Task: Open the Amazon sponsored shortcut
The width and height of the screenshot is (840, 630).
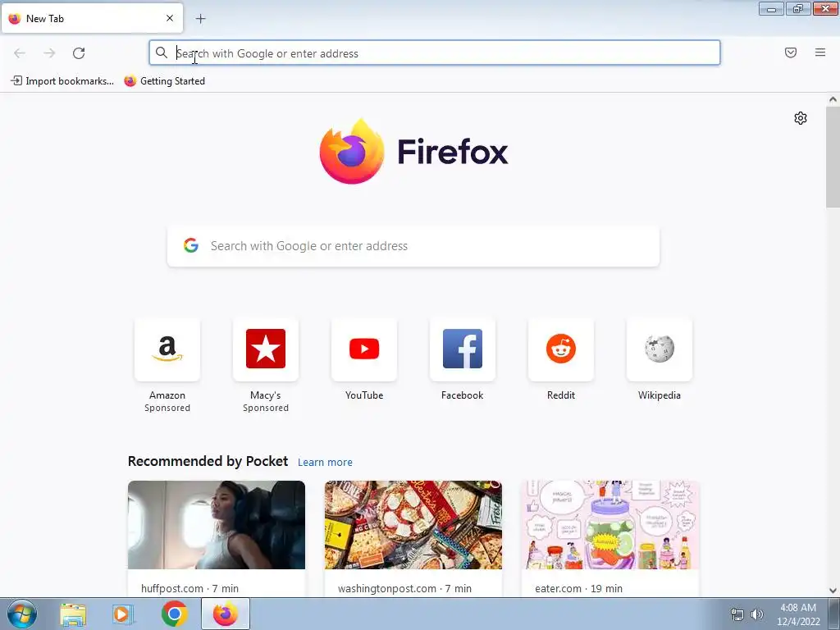Action: click(x=167, y=349)
